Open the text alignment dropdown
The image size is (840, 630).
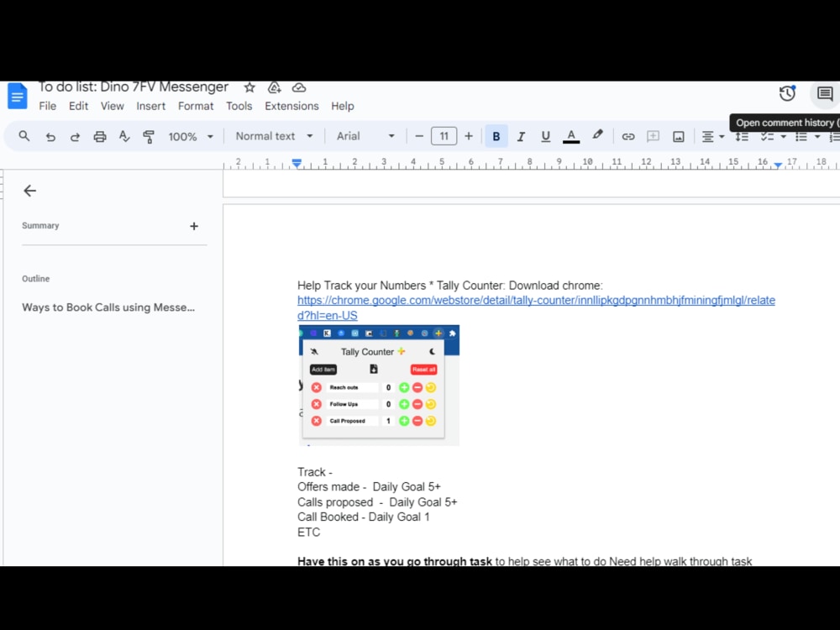tap(713, 137)
